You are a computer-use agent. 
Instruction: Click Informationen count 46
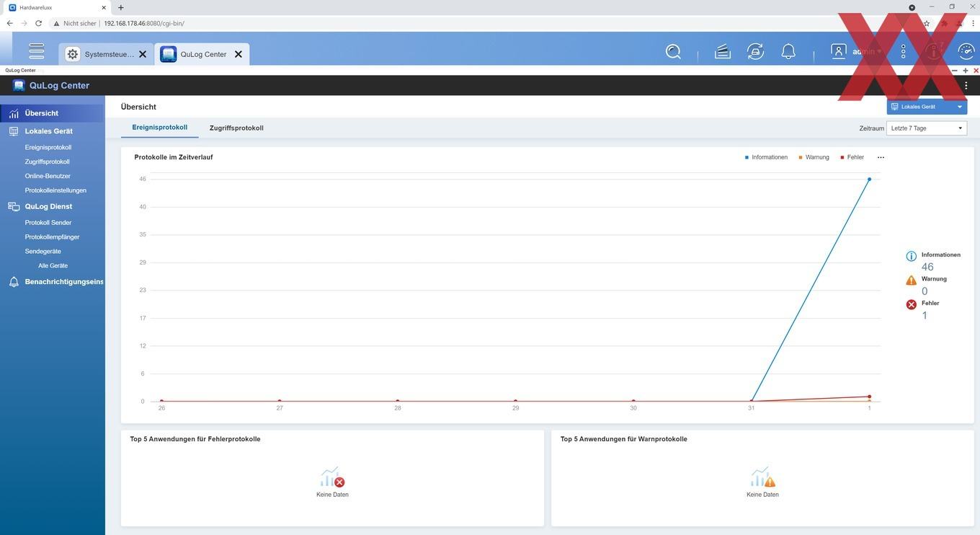pyautogui.click(x=927, y=267)
